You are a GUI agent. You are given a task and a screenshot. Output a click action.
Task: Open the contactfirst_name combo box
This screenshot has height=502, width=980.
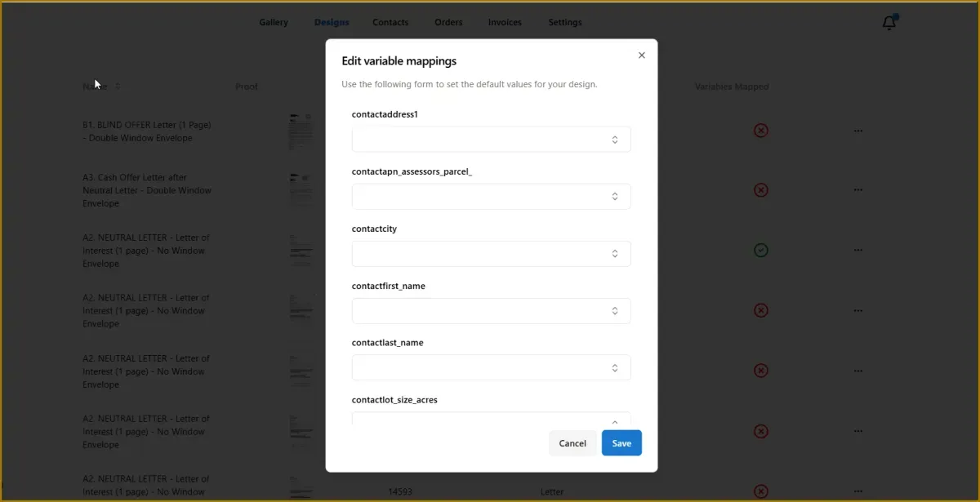491,311
